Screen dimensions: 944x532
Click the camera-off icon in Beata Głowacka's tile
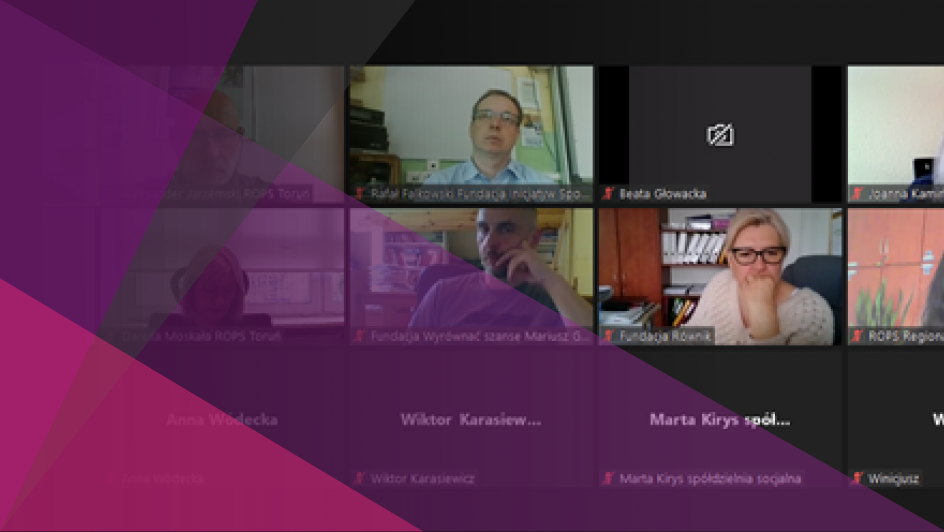[720, 135]
